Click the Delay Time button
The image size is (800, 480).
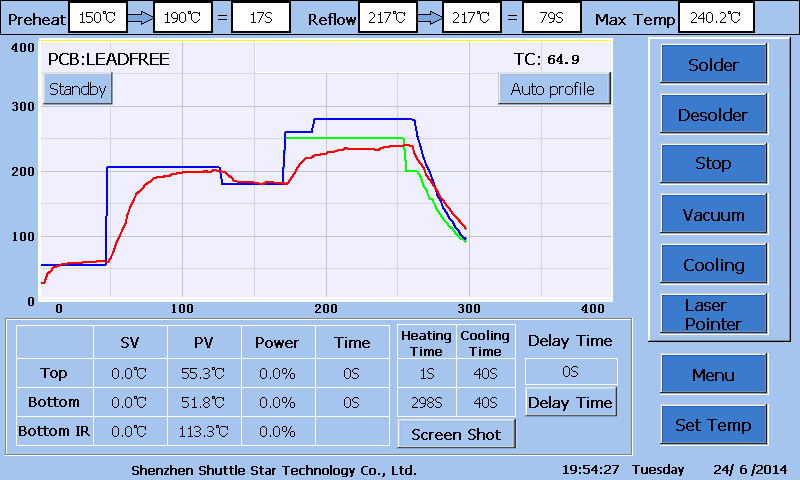[570, 402]
